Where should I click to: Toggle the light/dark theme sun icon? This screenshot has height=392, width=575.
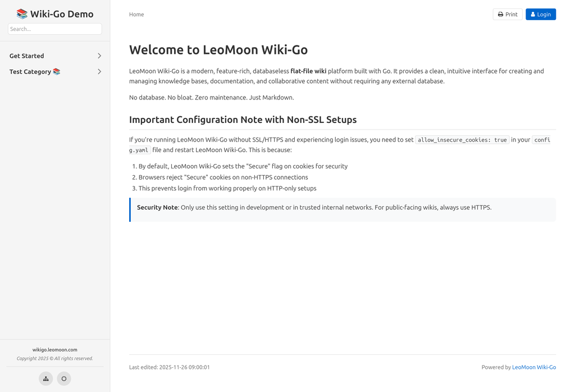point(64,379)
